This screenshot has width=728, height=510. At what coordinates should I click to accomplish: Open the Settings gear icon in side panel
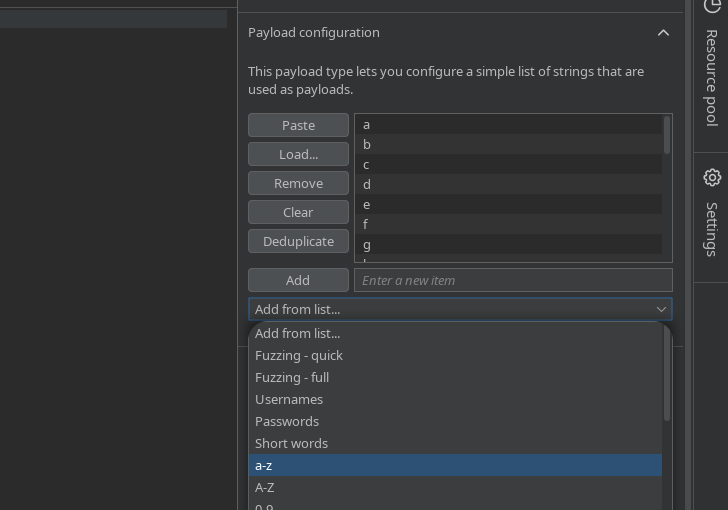(x=712, y=178)
